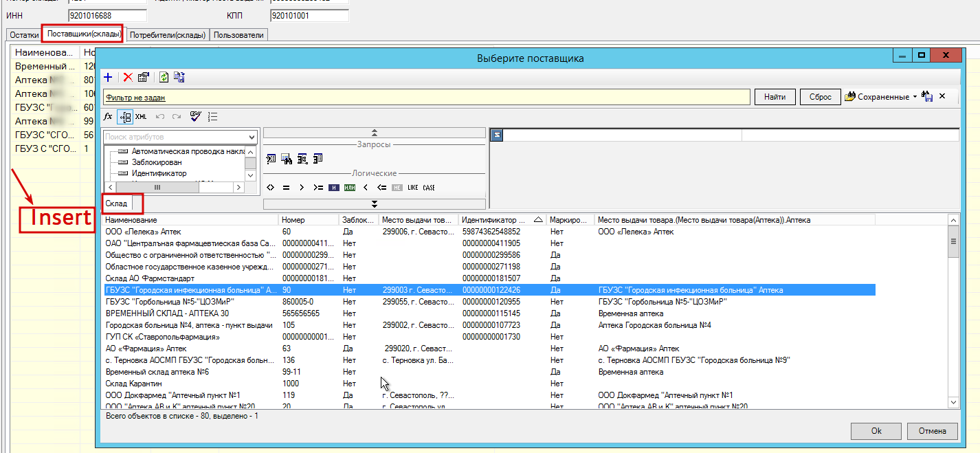Open the Потребители(склады) tab
The image size is (980, 453).
pos(168,34)
